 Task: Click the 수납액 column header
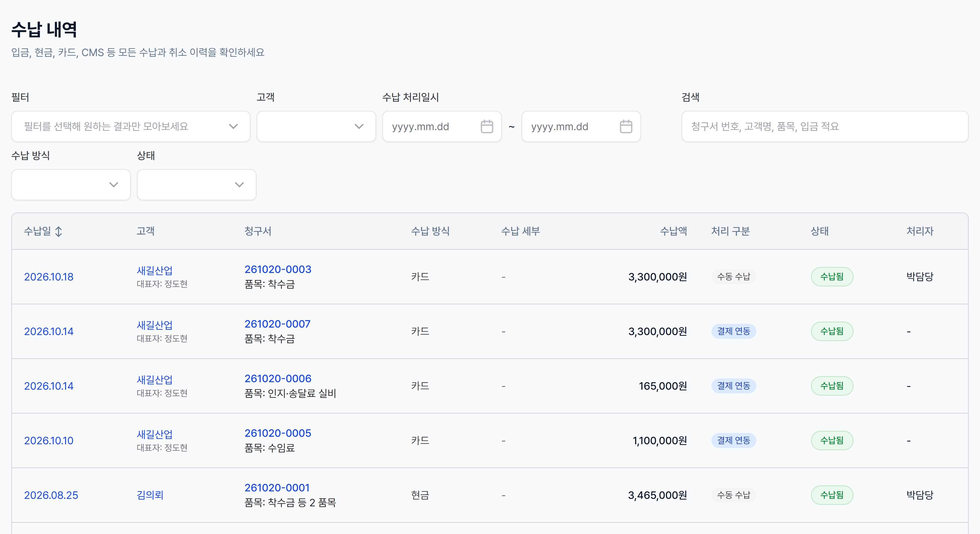point(673,231)
